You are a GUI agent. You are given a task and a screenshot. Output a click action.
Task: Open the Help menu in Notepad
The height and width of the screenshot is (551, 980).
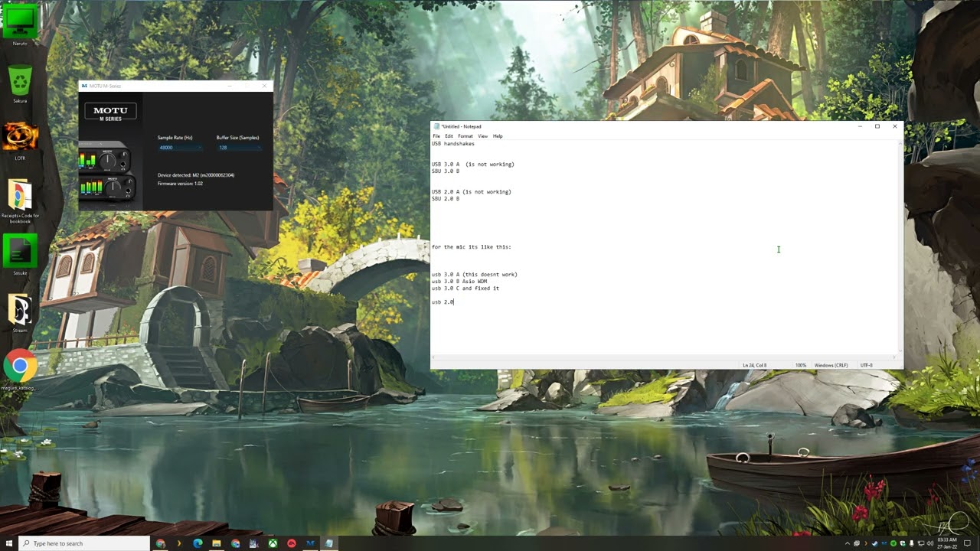(498, 136)
